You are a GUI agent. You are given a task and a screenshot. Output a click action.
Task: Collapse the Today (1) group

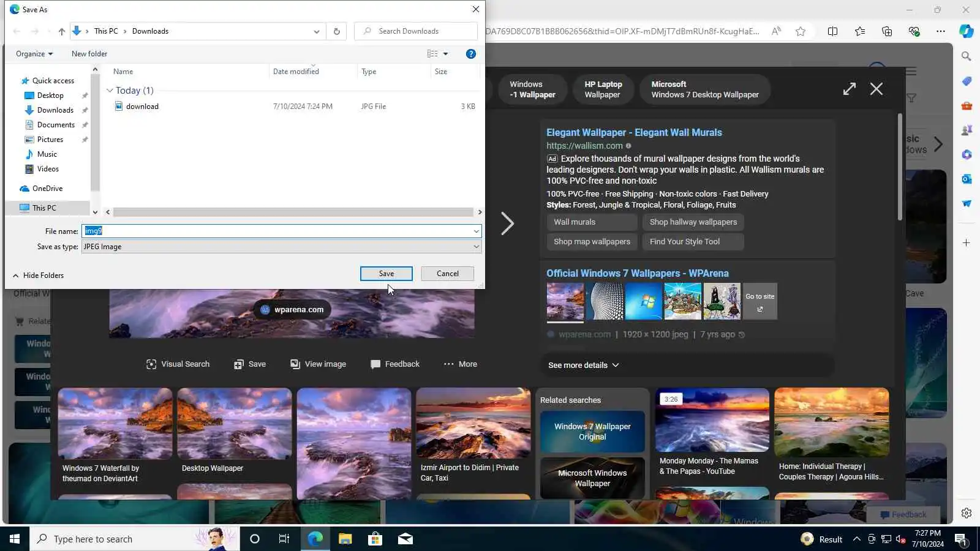pyautogui.click(x=110, y=91)
